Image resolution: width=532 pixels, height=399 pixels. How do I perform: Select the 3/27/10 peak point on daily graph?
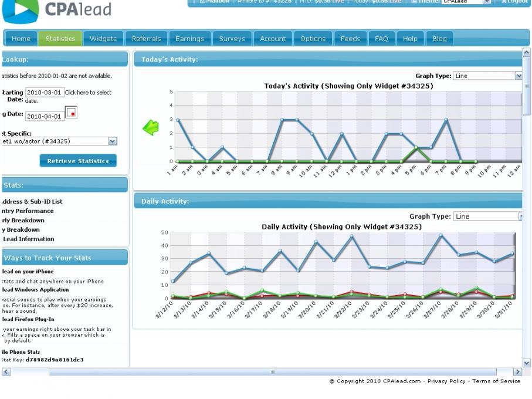coord(441,235)
